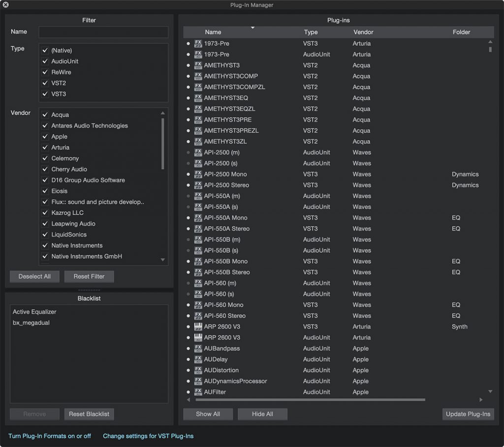Click the Name filter text field
The image size is (504, 447).
point(103,32)
